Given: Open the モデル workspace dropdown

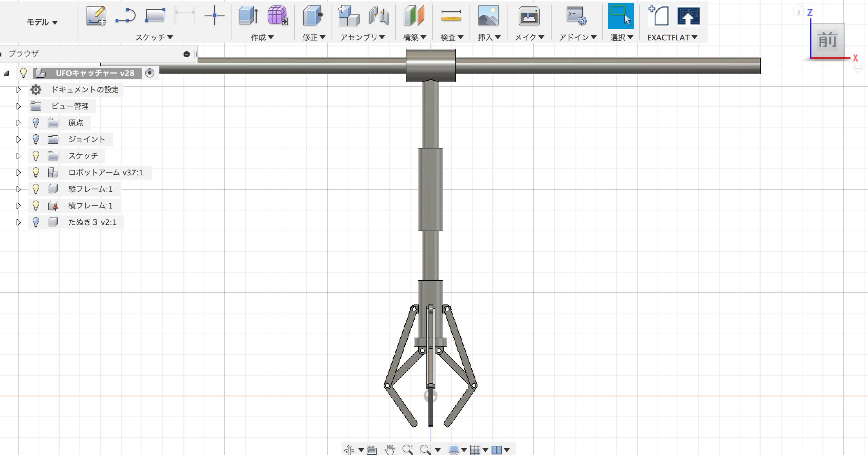Looking at the screenshot, I should 42,22.
